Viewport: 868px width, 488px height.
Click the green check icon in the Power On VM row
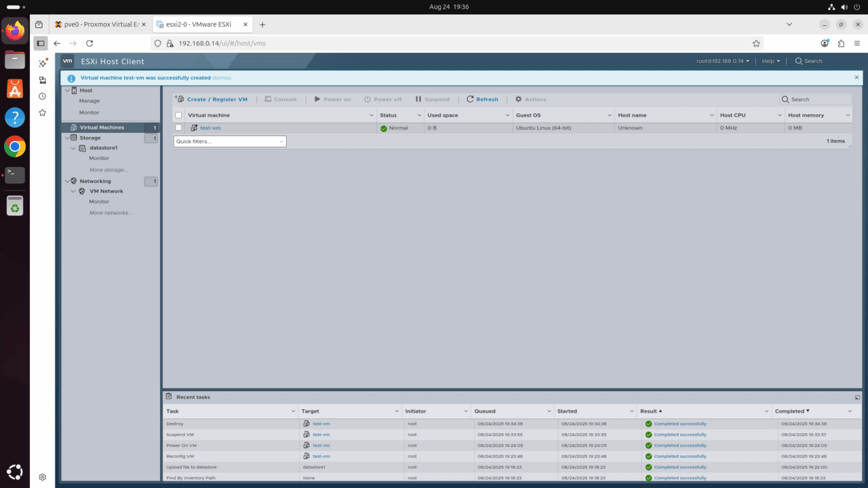coord(648,445)
